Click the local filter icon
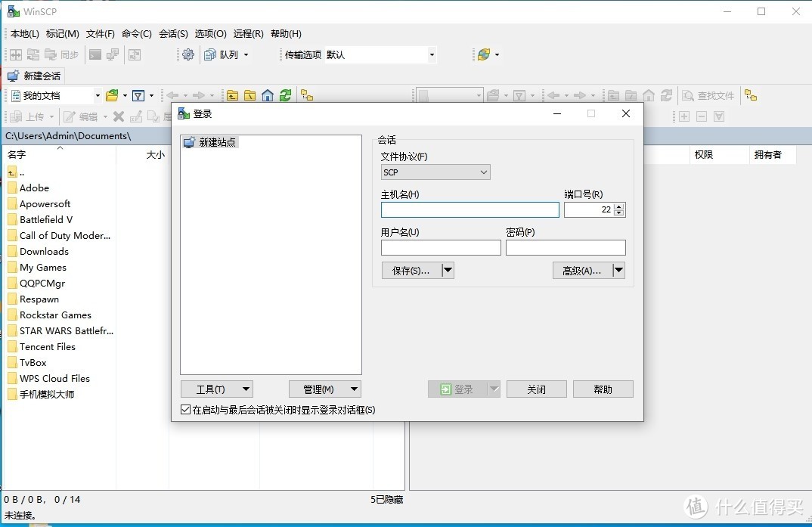 (138, 96)
